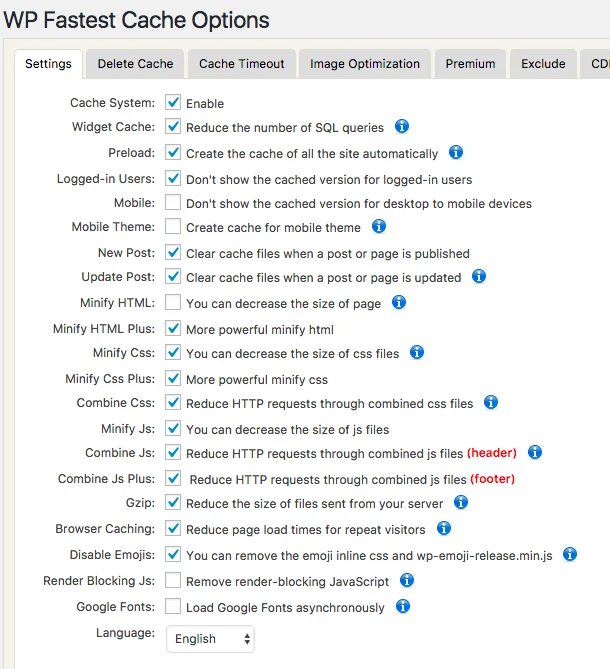610x669 pixels.
Task: Show info for Minify HTML option
Action: (x=399, y=302)
